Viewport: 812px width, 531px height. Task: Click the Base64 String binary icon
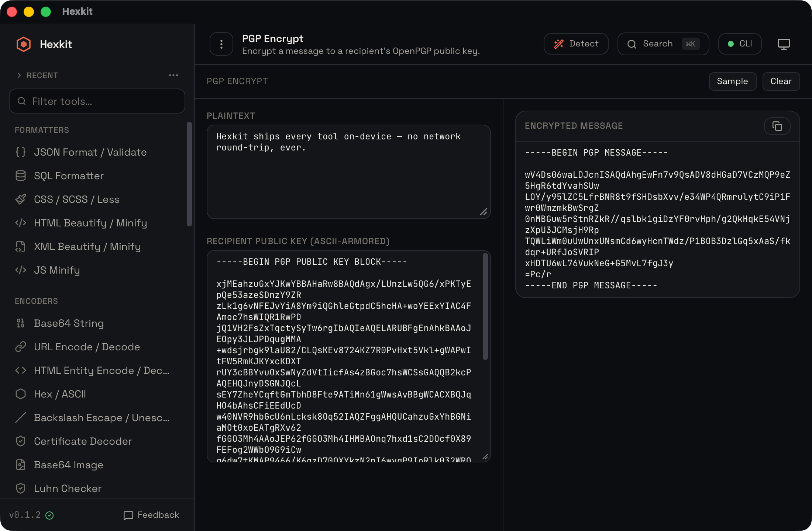tap(21, 323)
